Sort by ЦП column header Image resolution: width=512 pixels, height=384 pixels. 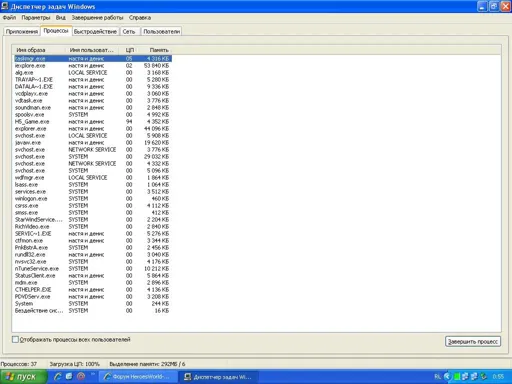[130, 50]
